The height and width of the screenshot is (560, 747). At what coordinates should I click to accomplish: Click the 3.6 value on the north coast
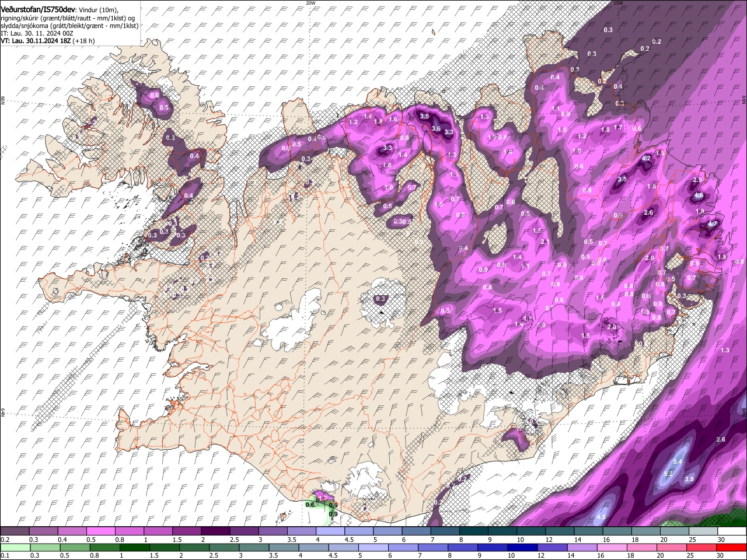tap(435, 128)
